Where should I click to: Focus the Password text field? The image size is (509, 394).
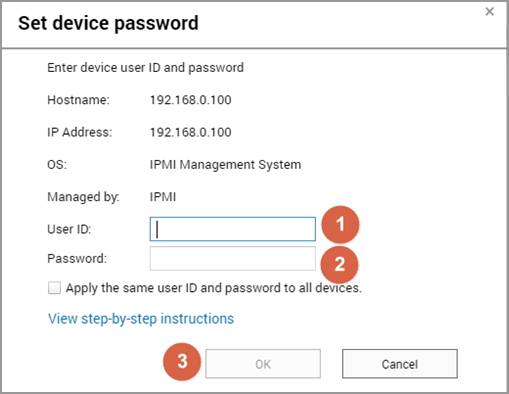click(x=233, y=258)
